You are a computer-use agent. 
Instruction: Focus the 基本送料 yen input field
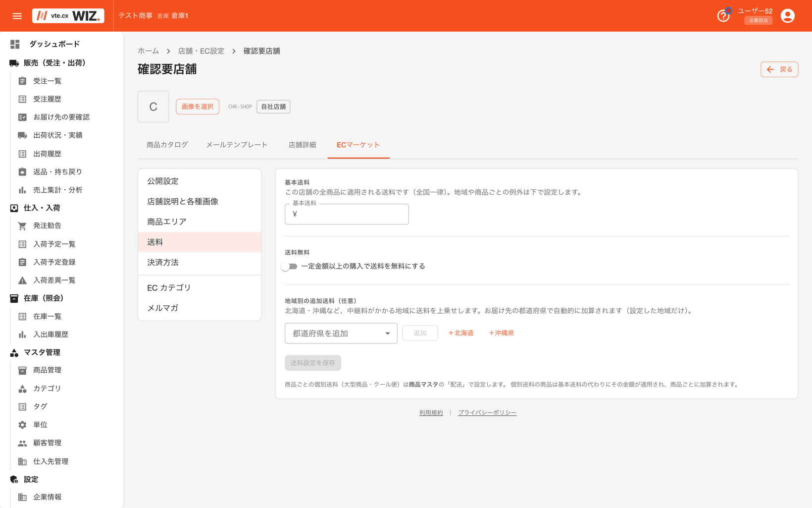click(347, 214)
